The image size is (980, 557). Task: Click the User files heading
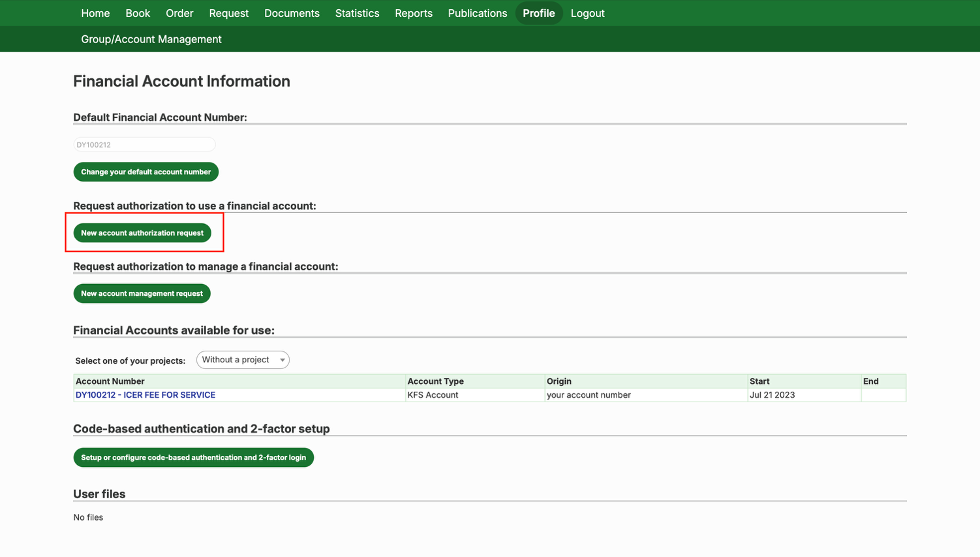point(99,494)
